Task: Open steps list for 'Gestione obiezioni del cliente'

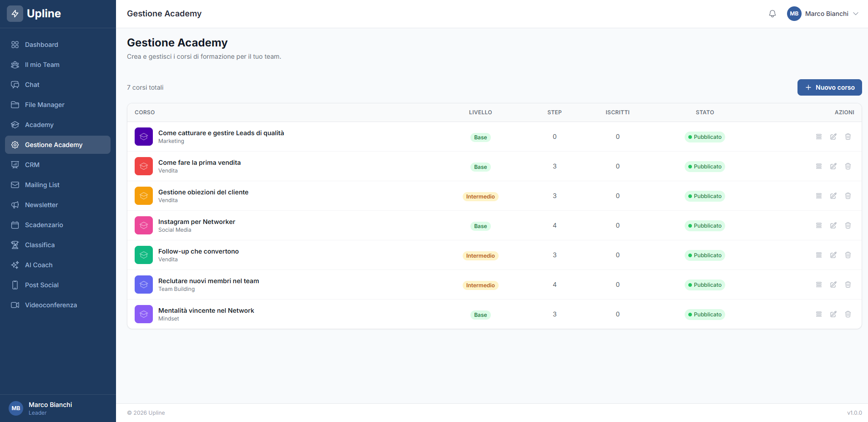Action: [818, 196]
